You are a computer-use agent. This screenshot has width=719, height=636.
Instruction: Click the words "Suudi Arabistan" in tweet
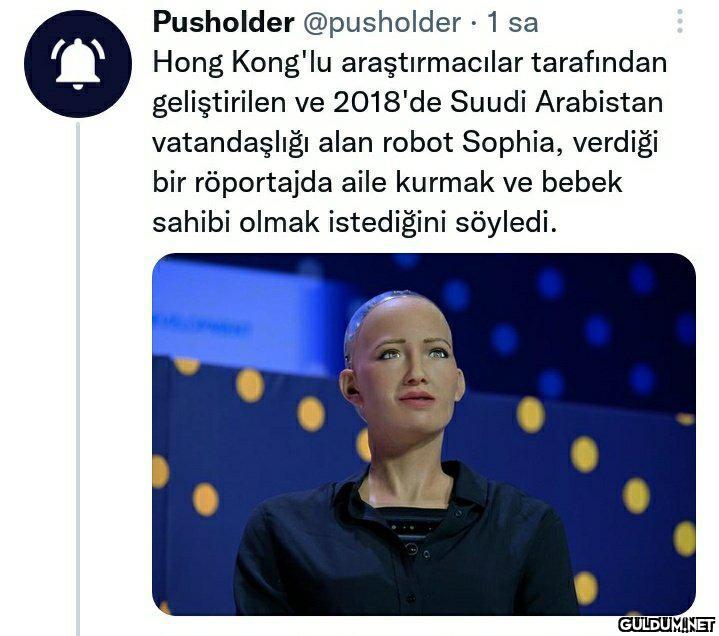(x=556, y=102)
